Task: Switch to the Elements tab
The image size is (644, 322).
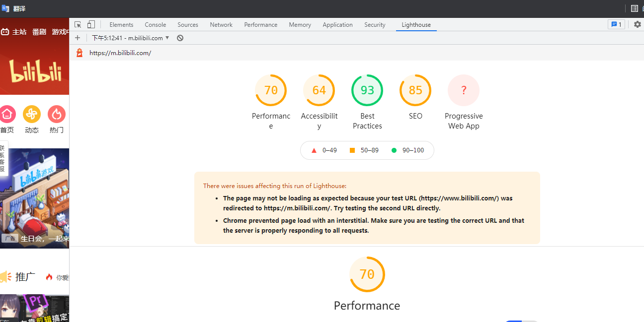Action: tap(121, 25)
